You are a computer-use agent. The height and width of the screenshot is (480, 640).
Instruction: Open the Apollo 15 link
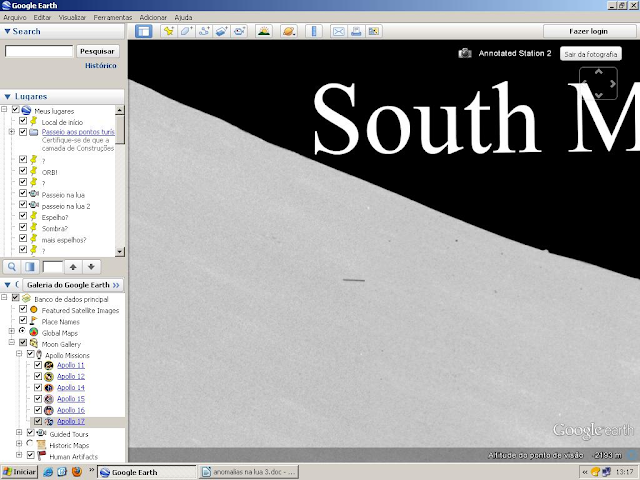point(71,399)
